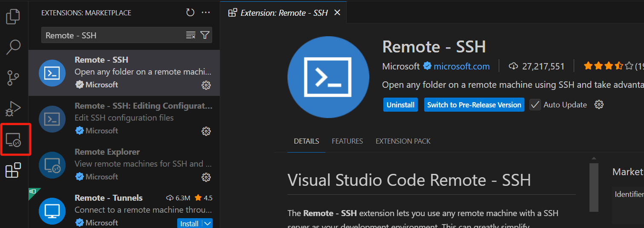The height and width of the screenshot is (228, 644).
Task: Expand Install dropdown arrow for Remote - Tunnels
Action: (x=207, y=223)
